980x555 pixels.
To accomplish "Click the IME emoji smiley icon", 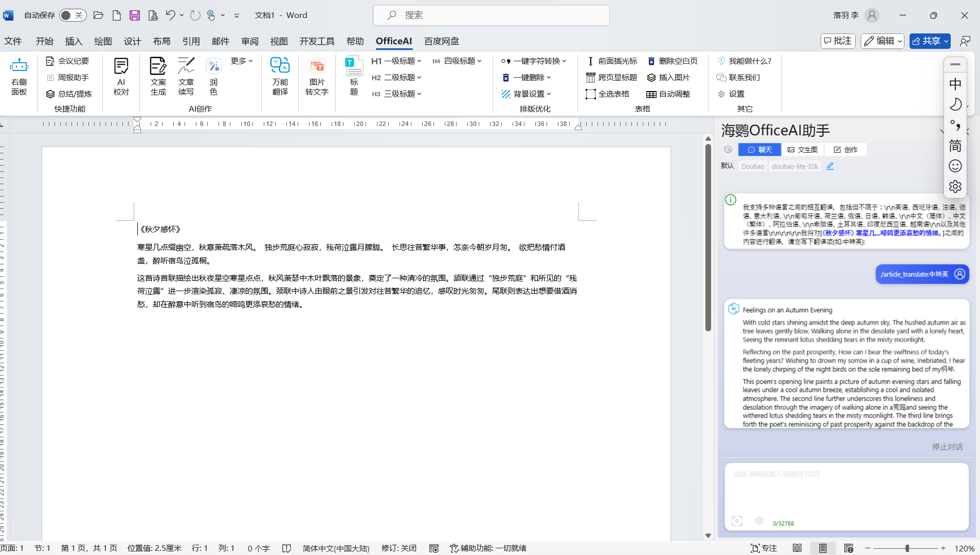I will click(955, 166).
